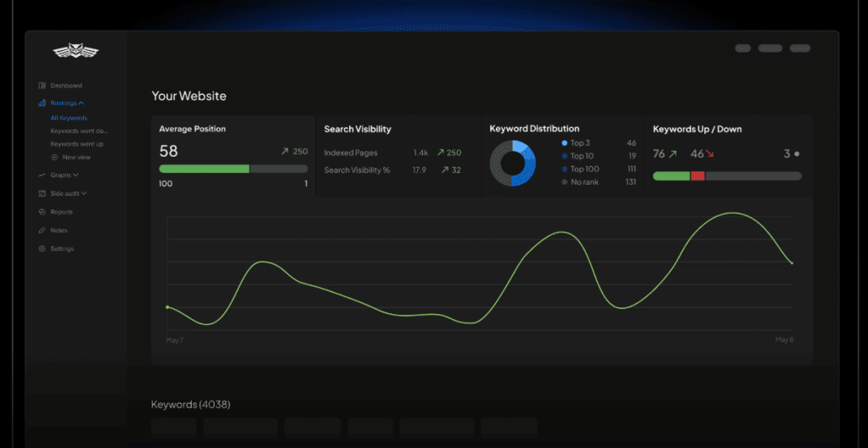Image resolution: width=868 pixels, height=448 pixels.
Task: Expand the Graphs submenu chevron
Action: (75, 175)
